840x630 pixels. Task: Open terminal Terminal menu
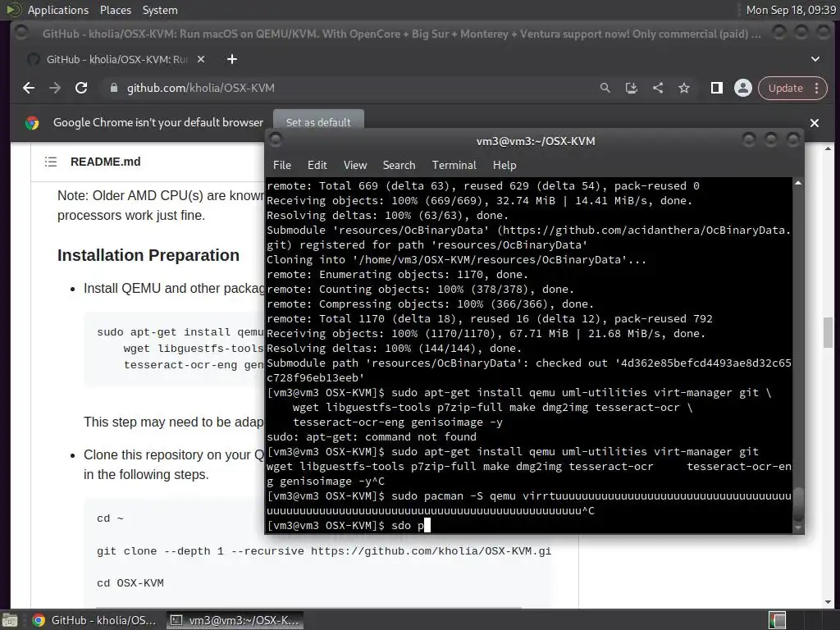[454, 165]
